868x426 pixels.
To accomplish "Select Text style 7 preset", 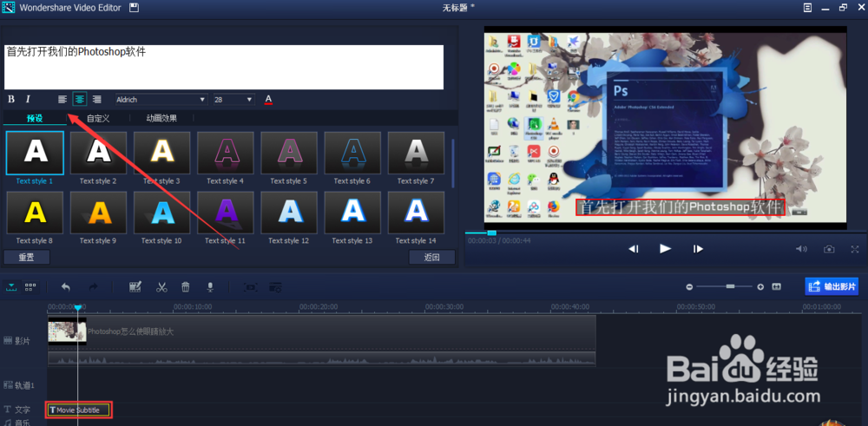I will [416, 153].
